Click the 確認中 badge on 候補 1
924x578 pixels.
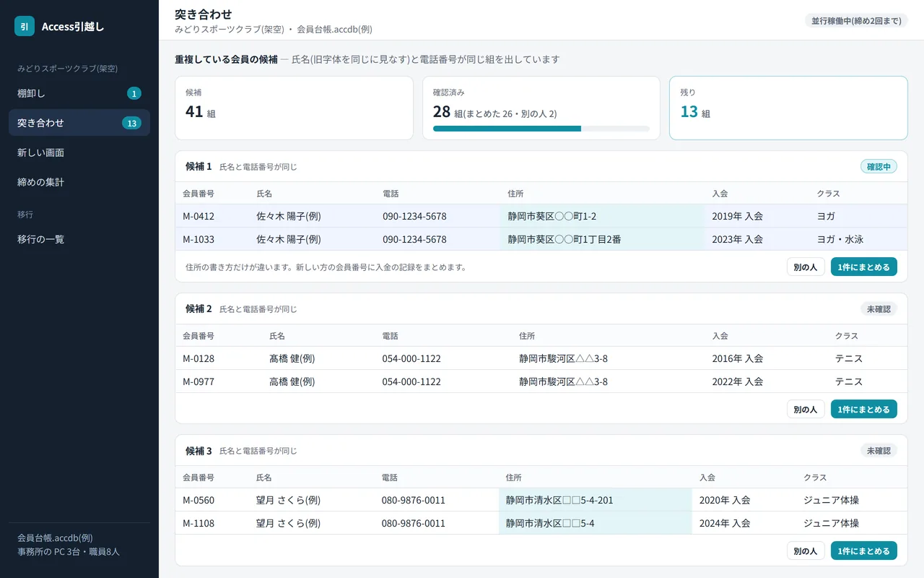tap(879, 166)
